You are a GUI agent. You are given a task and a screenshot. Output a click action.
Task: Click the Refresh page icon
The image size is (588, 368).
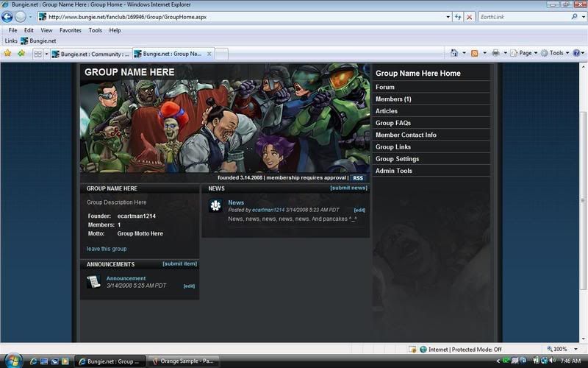(458, 16)
